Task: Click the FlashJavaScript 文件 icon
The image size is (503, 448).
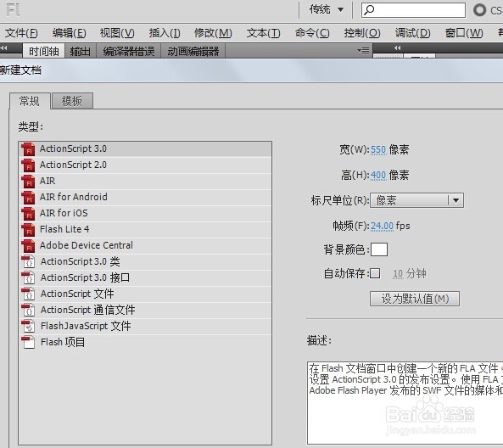Action: click(28, 326)
